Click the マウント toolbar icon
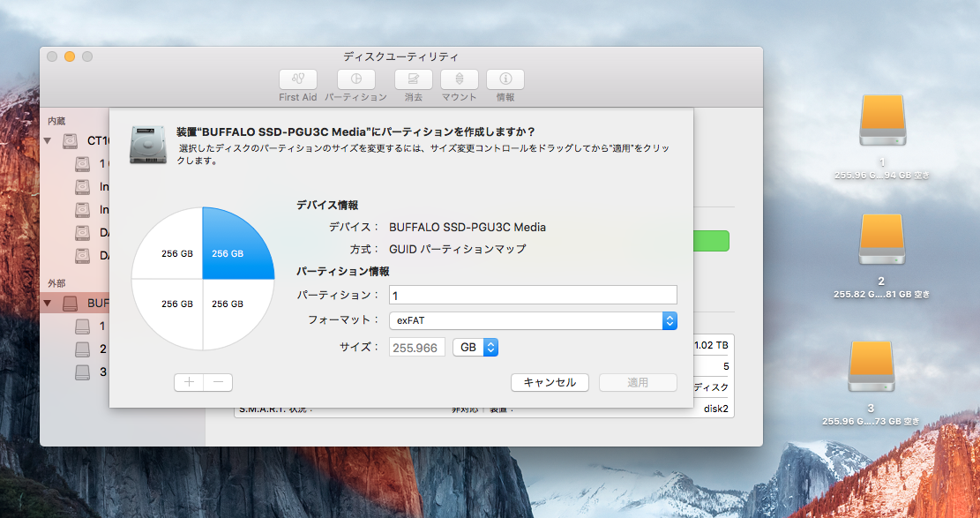This screenshot has height=518, width=980. click(460, 79)
